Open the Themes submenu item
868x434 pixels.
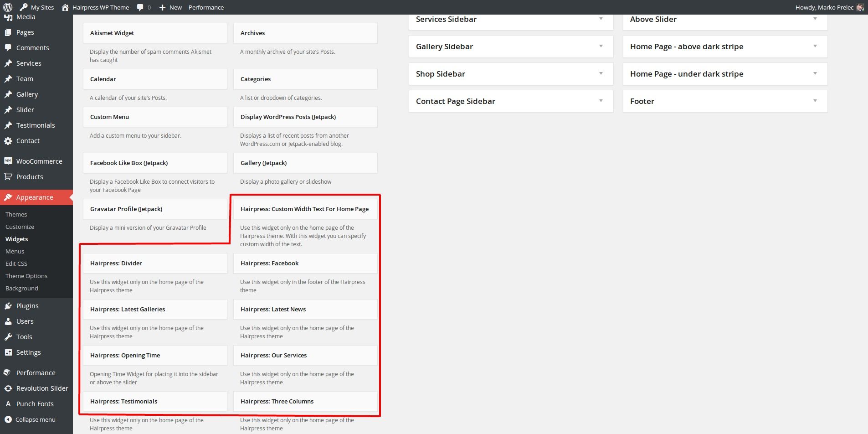[x=16, y=214]
